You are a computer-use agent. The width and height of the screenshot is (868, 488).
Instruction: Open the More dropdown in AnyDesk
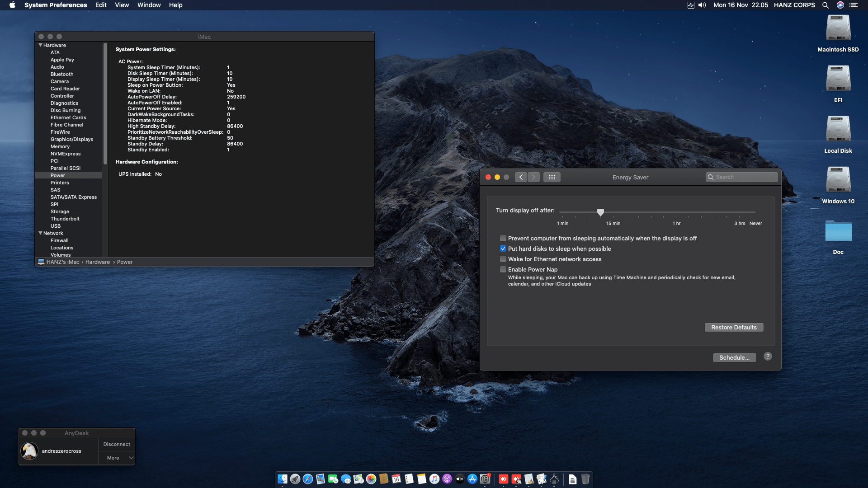(x=117, y=458)
